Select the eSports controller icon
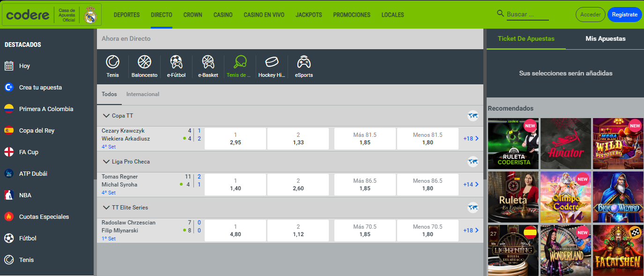The height and width of the screenshot is (276, 644). coord(303,62)
